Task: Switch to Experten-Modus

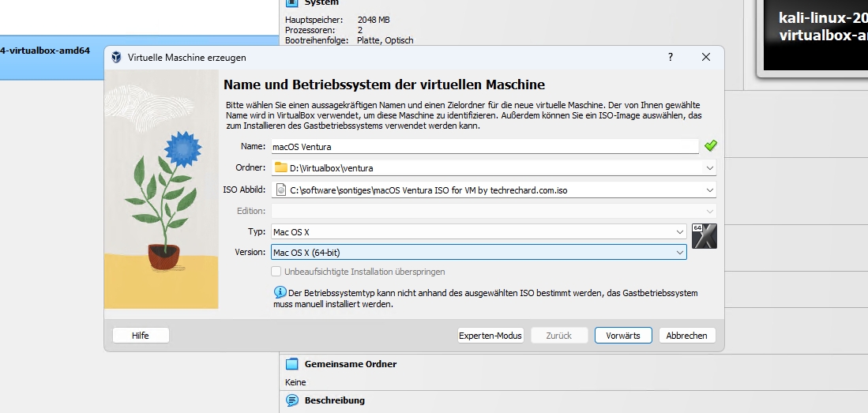Action: (x=490, y=336)
